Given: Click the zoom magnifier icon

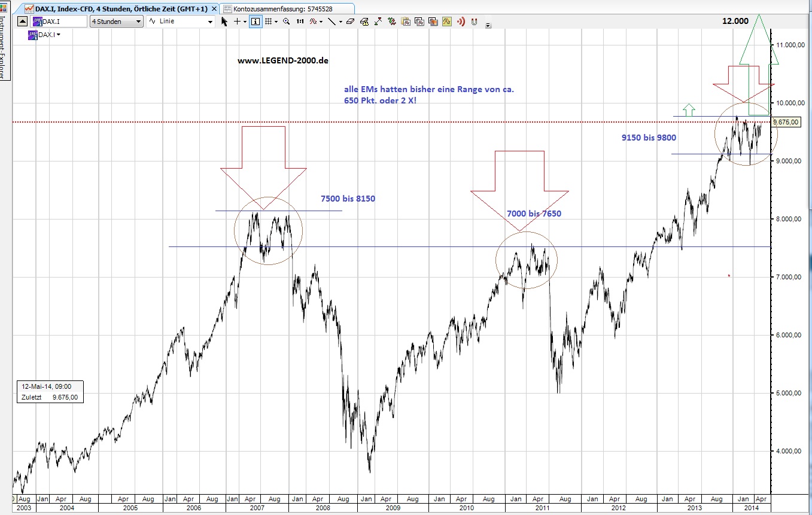Looking at the screenshot, I should pos(286,22).
